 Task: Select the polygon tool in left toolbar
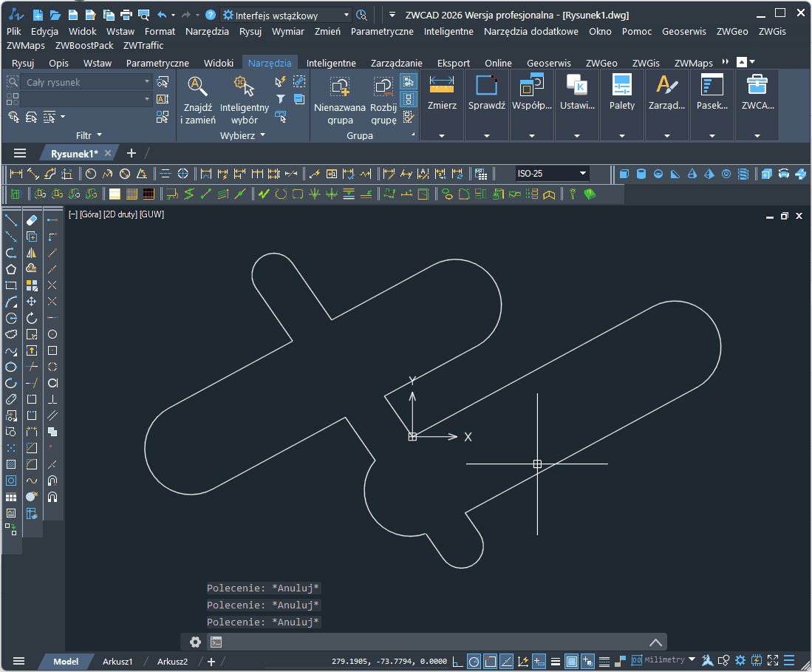[x=11, y=269]
